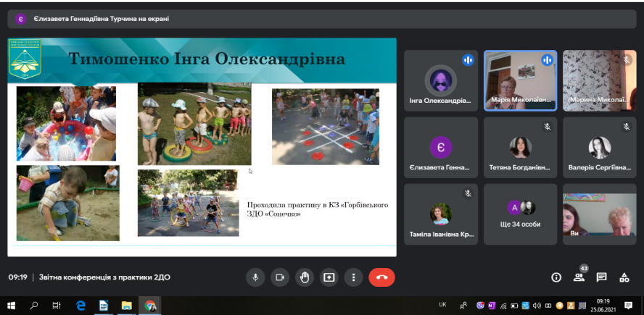Select Марія Миколаївна video tile
The height and width of the screenshot is (315, 644).
pos(520,80)
